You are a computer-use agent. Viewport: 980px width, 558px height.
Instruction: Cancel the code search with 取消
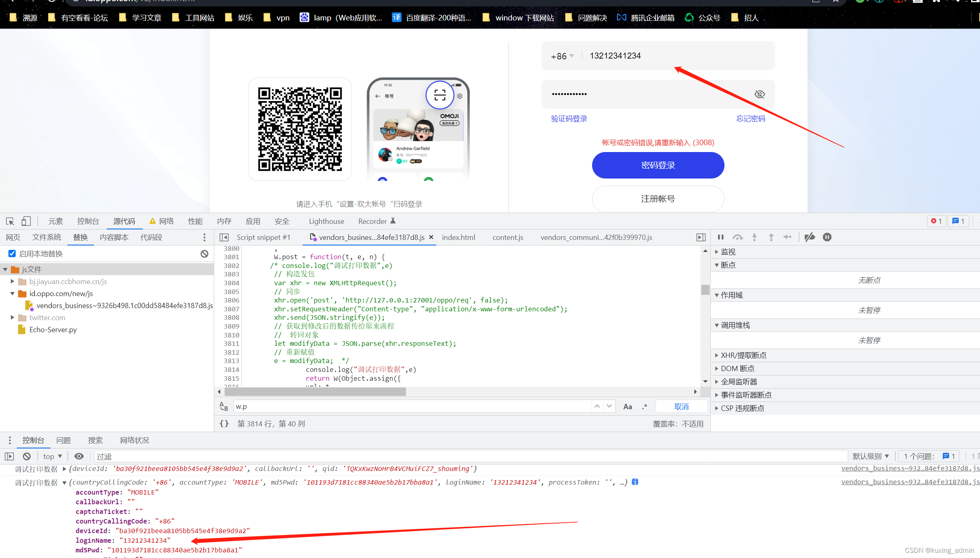click(681, 407)
